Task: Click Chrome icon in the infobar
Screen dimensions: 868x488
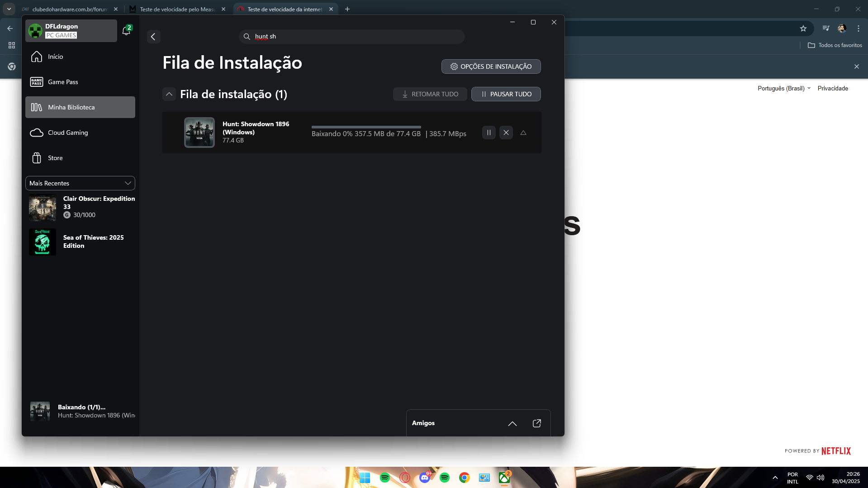Action: (12, 66)
